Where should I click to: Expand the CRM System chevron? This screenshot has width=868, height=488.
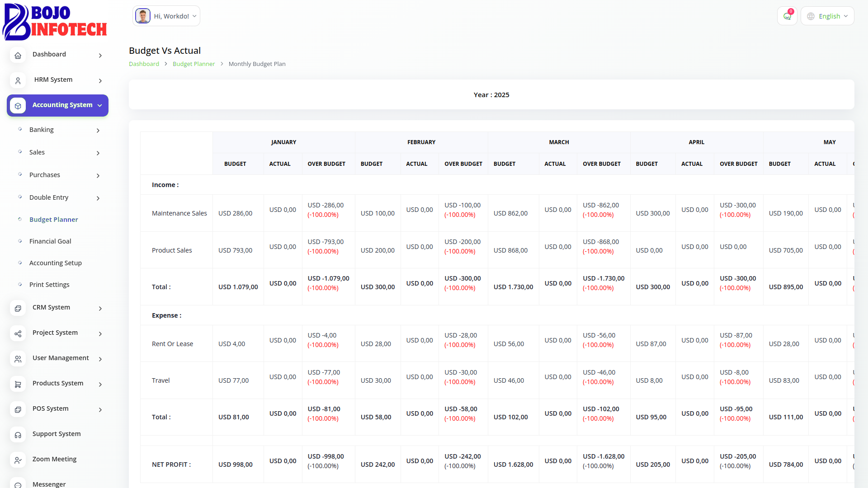(x=100, y=308)
